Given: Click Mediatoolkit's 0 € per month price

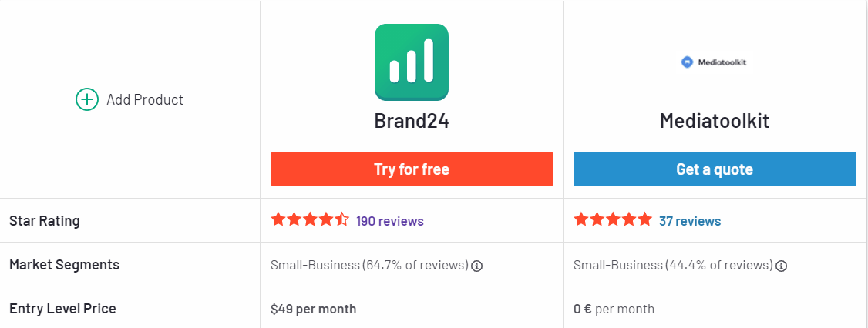Looking at the screenshot, I should (x=614, y=309).
